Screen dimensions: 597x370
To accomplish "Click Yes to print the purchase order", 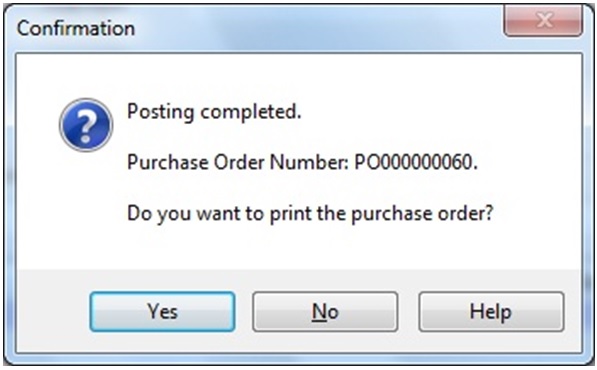I will click(162, 311).
